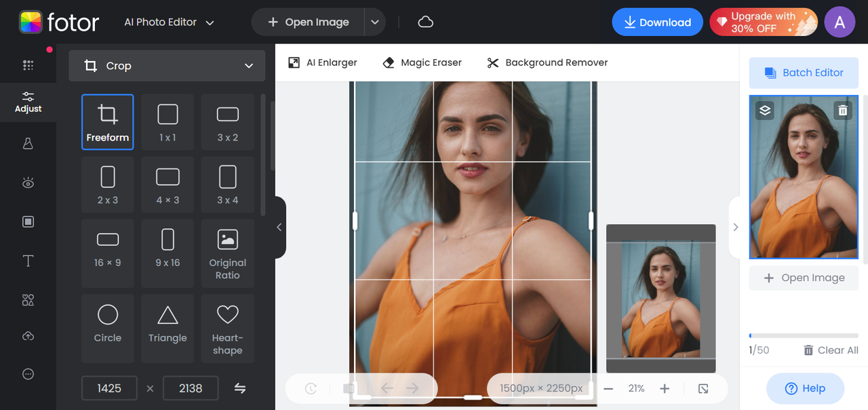Viewport: 868px width, 410px height.
Task: Redo with the right arrow button
Action: 412,389
